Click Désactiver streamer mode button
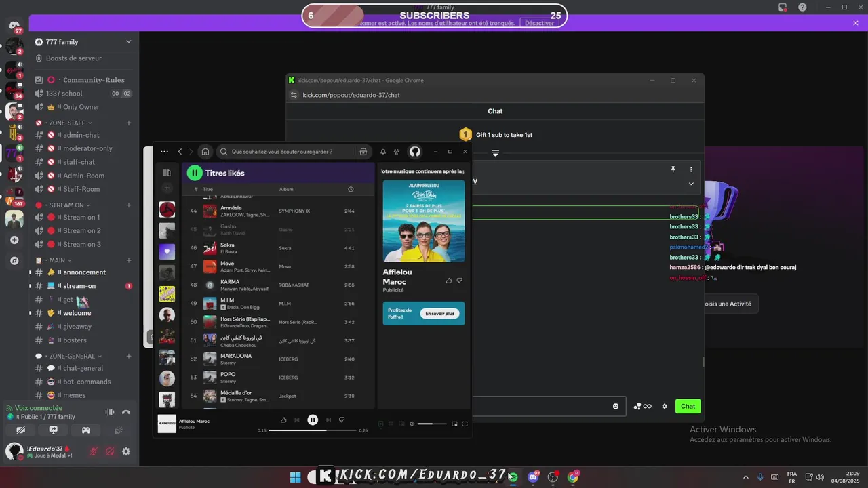The image size is (868, 488). point(540,23)
